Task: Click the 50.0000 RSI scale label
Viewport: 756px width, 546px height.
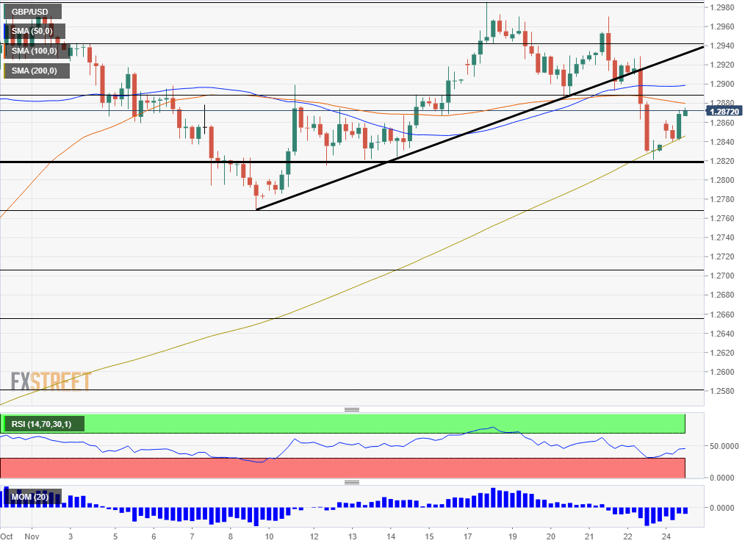Action: point(724,446)
